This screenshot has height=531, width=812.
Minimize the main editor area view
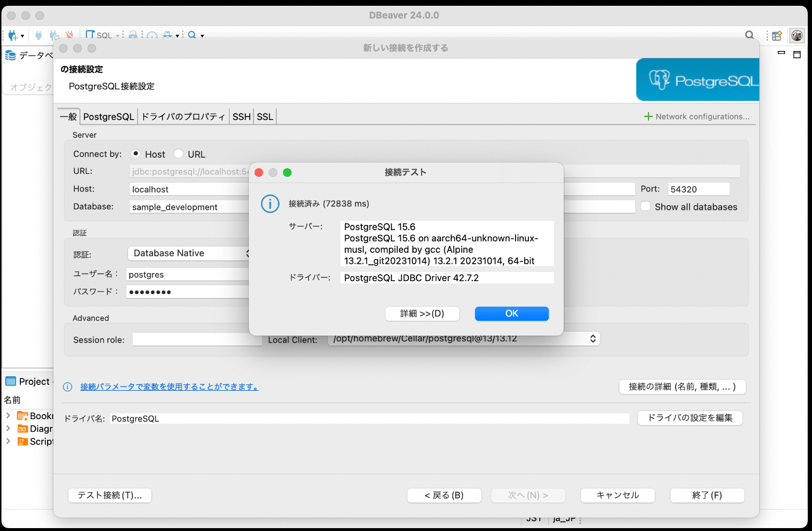tap(781, 53)
